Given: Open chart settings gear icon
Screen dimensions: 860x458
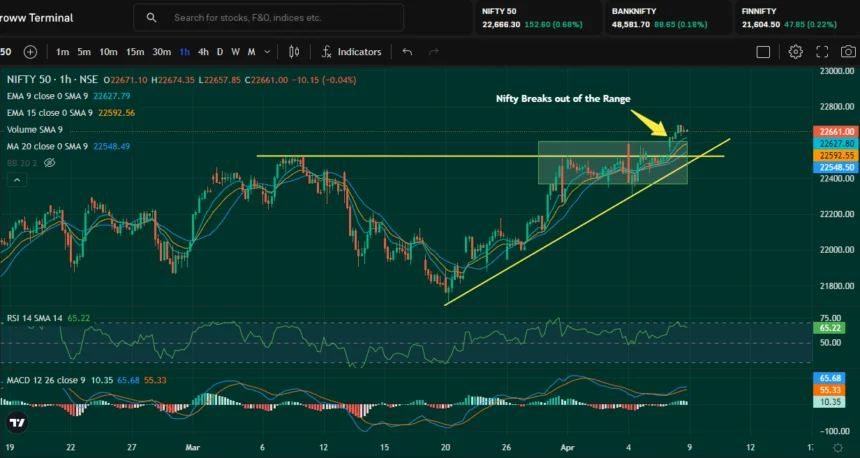Looking at the screenshot, I should [795, 52].
